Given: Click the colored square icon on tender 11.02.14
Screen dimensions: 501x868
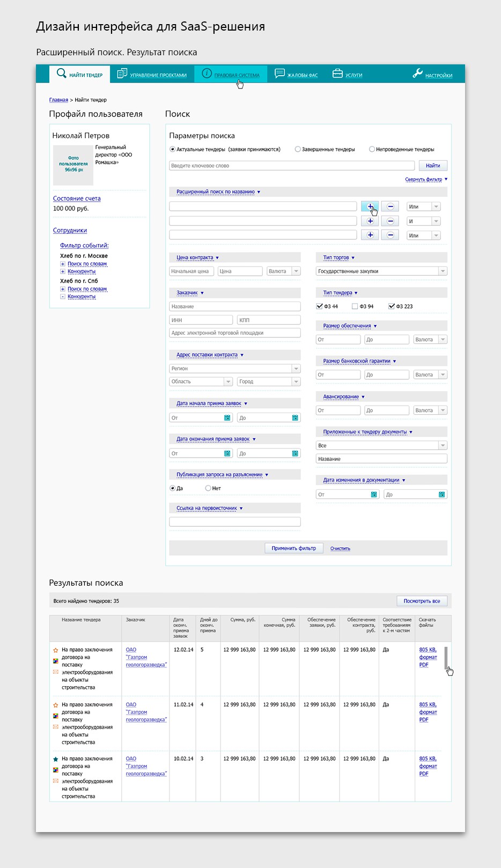Looking at the screenshot, I should point(56,716).
